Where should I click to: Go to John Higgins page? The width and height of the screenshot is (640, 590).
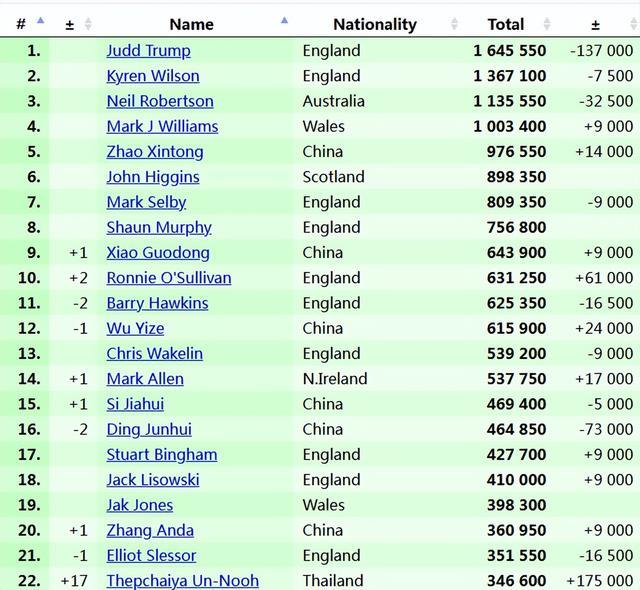pyautogui.click(x=153, y=177)
